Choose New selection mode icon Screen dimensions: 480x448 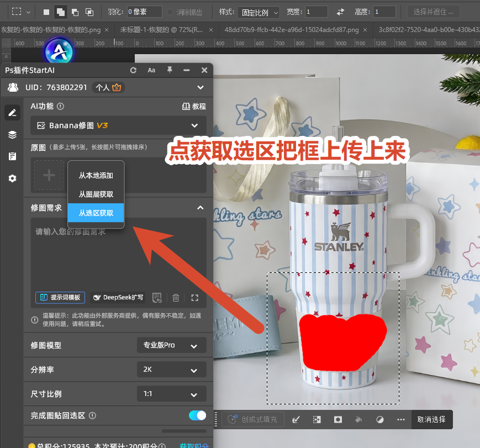click(x=46, y=12)
